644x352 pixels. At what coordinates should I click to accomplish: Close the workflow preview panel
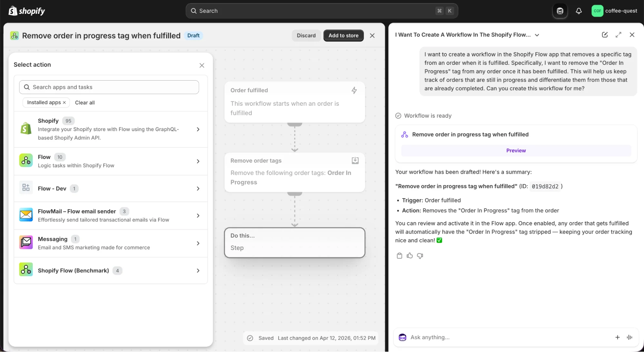(x=372, y=35)
